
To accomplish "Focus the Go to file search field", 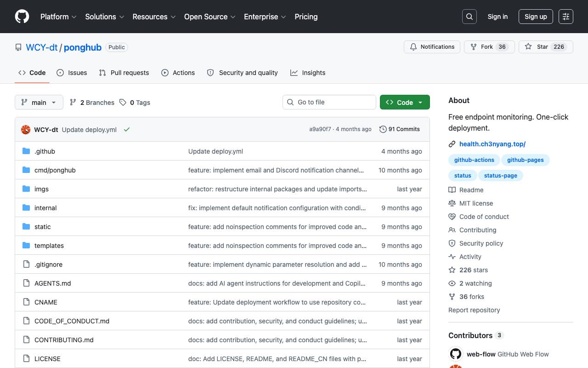I will pyautogui.click(x=329, y=102).
